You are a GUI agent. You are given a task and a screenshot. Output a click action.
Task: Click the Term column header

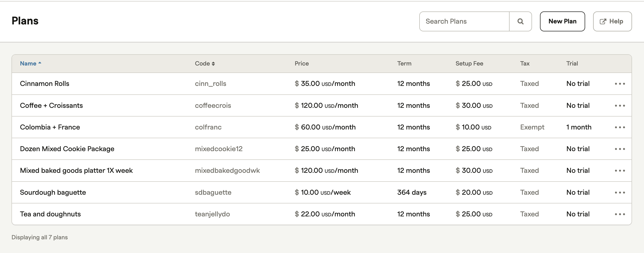click(404, 64)
